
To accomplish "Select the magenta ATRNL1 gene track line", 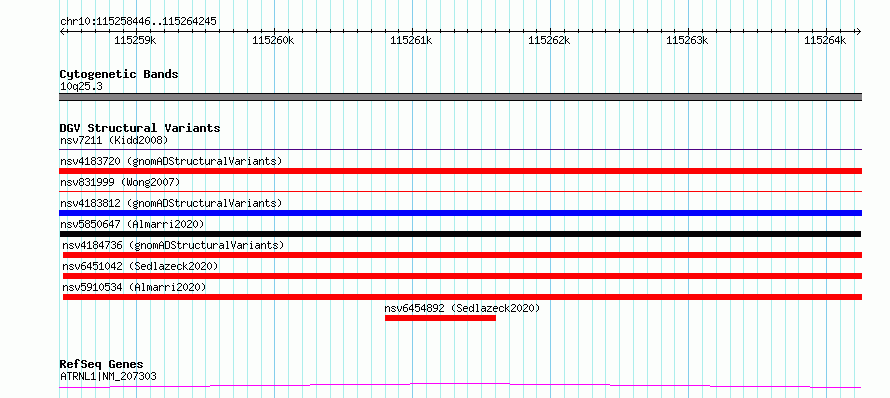I will click(x=460, y=386).
